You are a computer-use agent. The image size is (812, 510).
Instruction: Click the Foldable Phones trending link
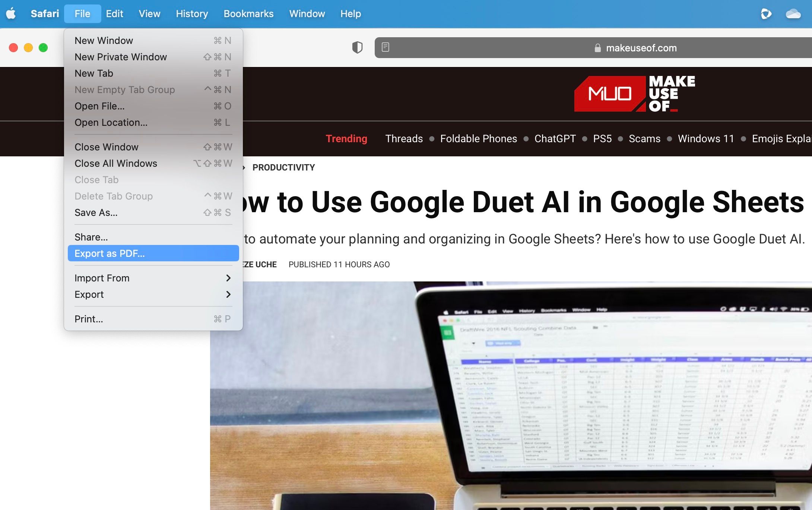478,139
